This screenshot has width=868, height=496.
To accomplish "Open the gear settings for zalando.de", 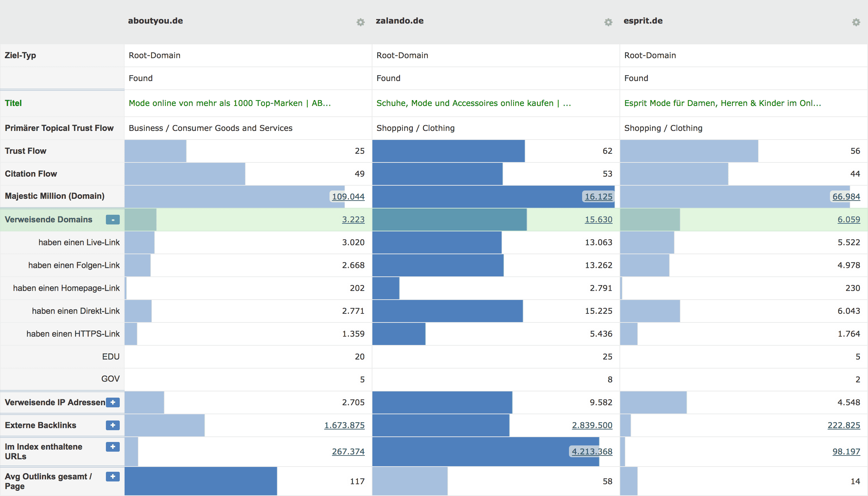I will pos(608,22).
